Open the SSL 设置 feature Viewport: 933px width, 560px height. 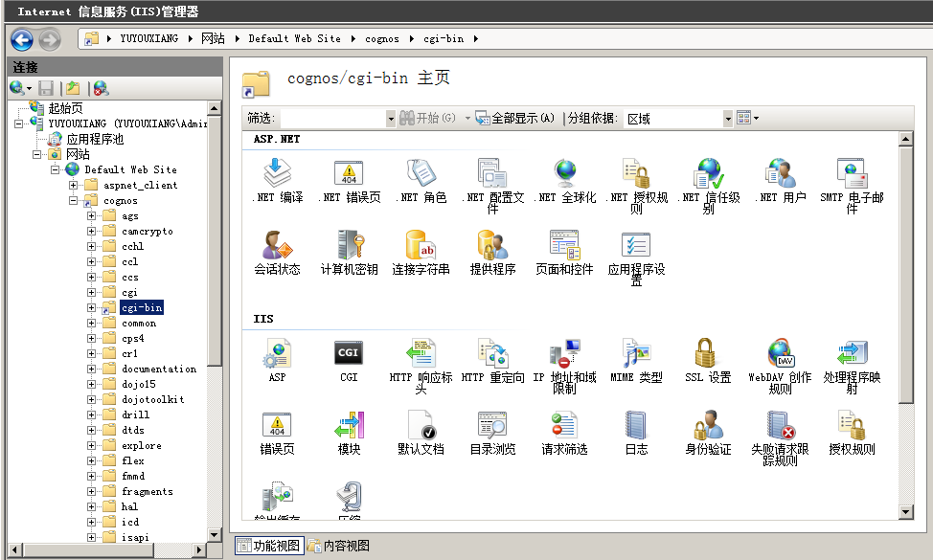[708, 360]
